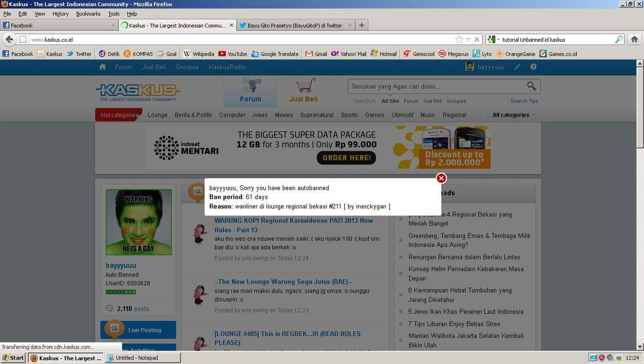This screenshot has height=364, width=644.
Task: Close the Kaskus browser tab
Action: pyautogui.click(x=231, y=25)
